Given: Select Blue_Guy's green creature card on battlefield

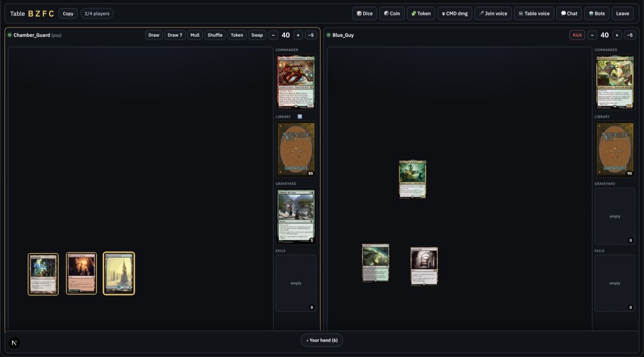Looking at the screenshot, I should click(413, 179).
